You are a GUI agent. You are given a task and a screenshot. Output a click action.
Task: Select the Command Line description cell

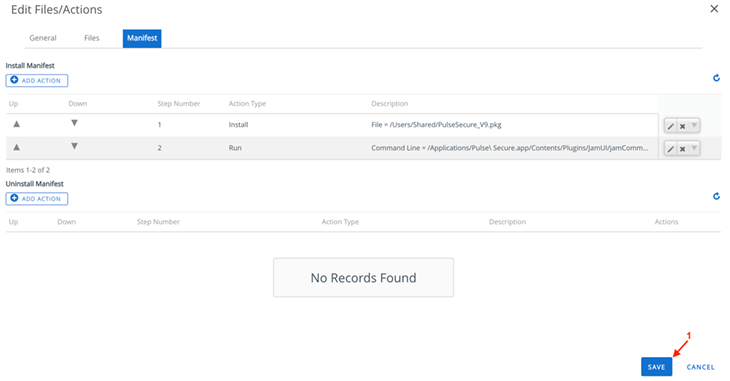point(510,148)
